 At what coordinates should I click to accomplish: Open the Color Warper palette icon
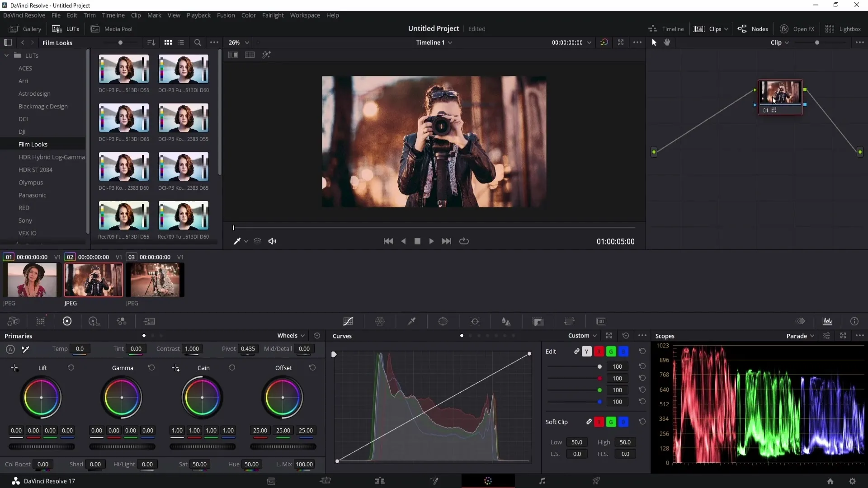pos(380,321)
